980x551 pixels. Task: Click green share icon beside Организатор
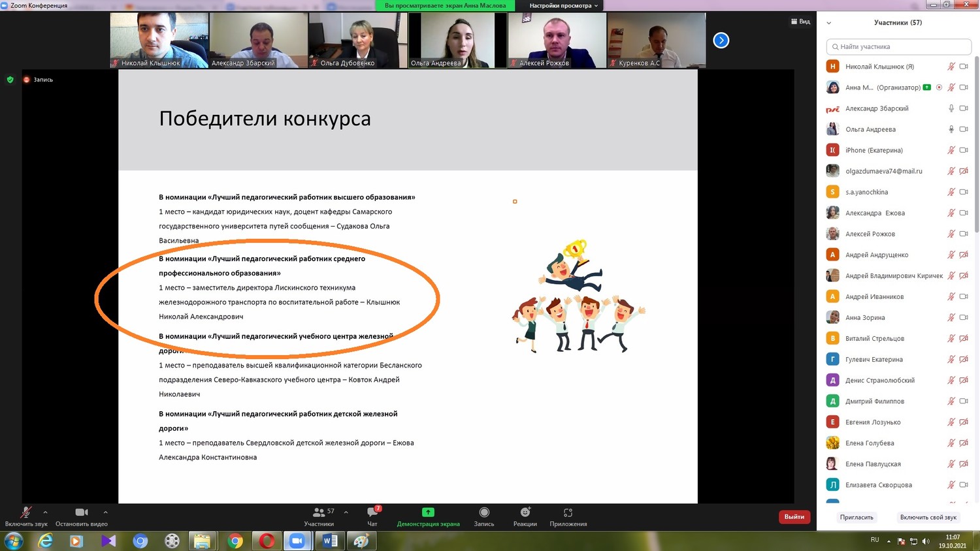[926, 87]
